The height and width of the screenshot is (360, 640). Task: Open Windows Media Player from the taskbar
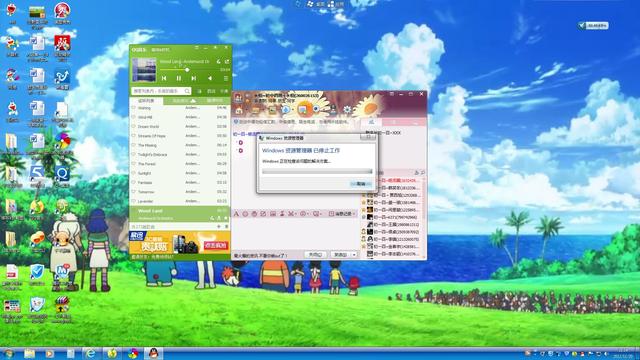(x=49, y=353)
